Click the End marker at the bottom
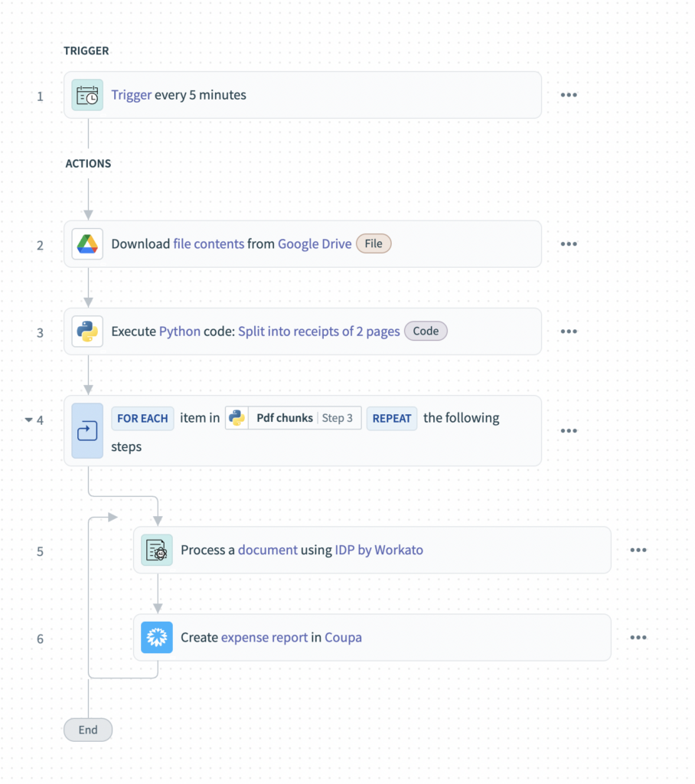The image size is (695, 784). pyautogui.click(x=87, y=730)
